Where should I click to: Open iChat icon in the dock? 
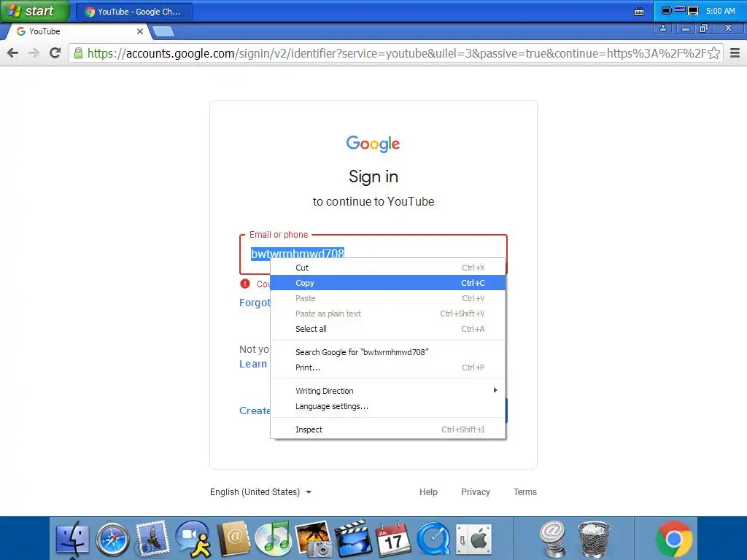(193, 539)
